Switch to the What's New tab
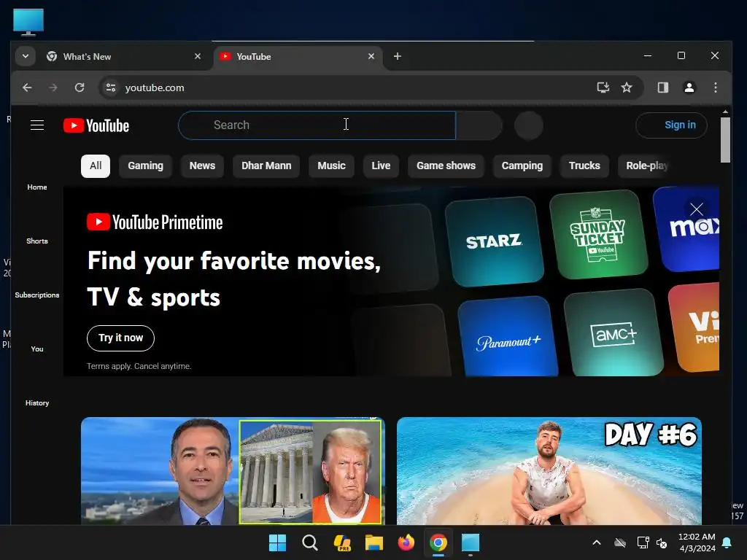The height and width of the screenshot is (560, 747). pyautogui.click(x=124, y=57)
